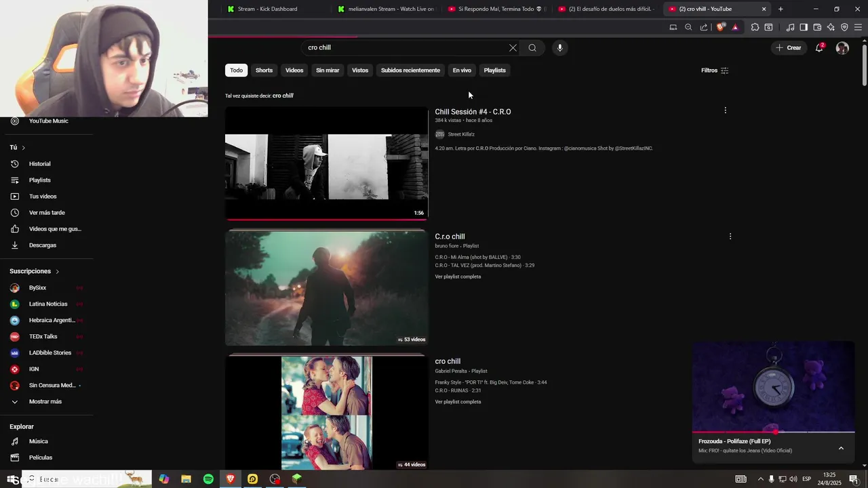Select Subidos recientemente filter chip
This screenshot has height=488, width=868.
(410, 70)
